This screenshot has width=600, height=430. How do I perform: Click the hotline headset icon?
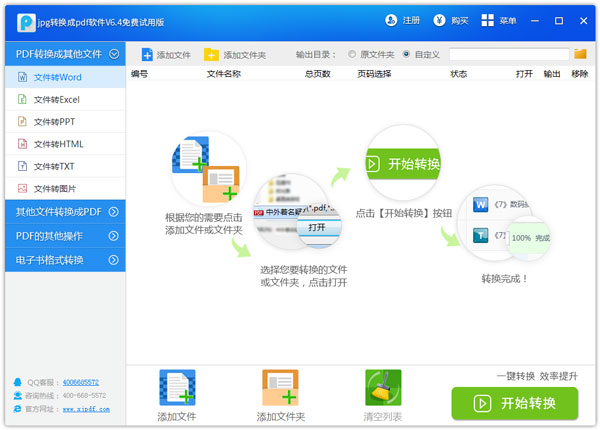[x=18, y=395]
